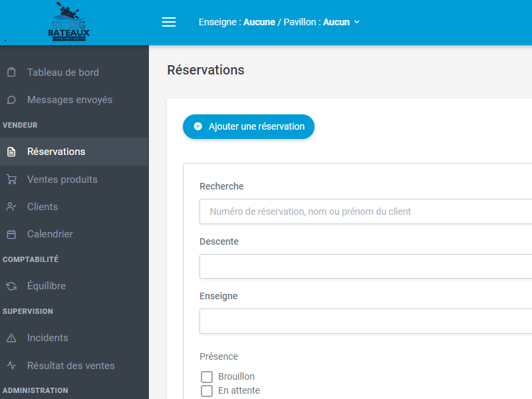Click the Clients user icon
This screenshot has height=399, width=532.
pos(11,207)
